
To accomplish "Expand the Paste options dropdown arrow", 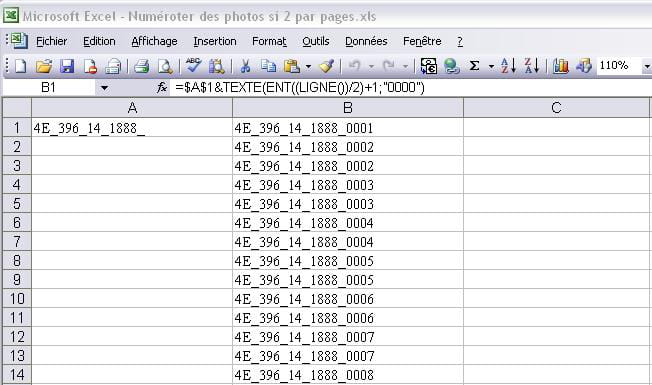I will 308,66.
